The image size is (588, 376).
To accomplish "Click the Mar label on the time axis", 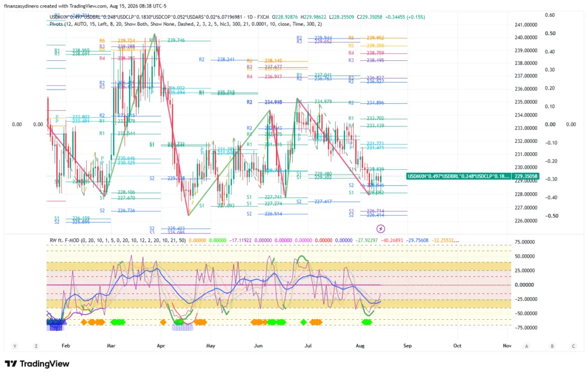I will [x=111, y=346].
